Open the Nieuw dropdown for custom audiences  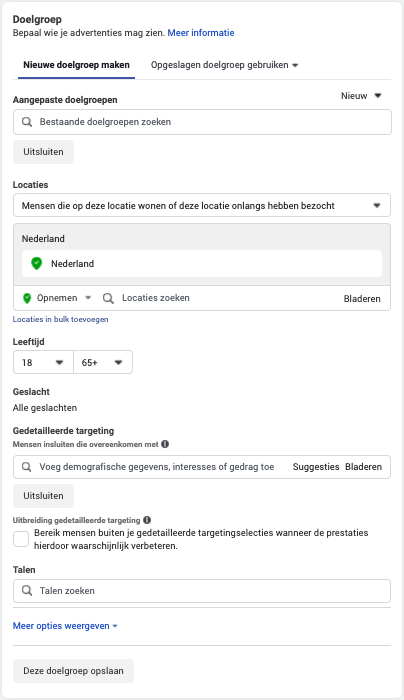[x=361, y=96]
